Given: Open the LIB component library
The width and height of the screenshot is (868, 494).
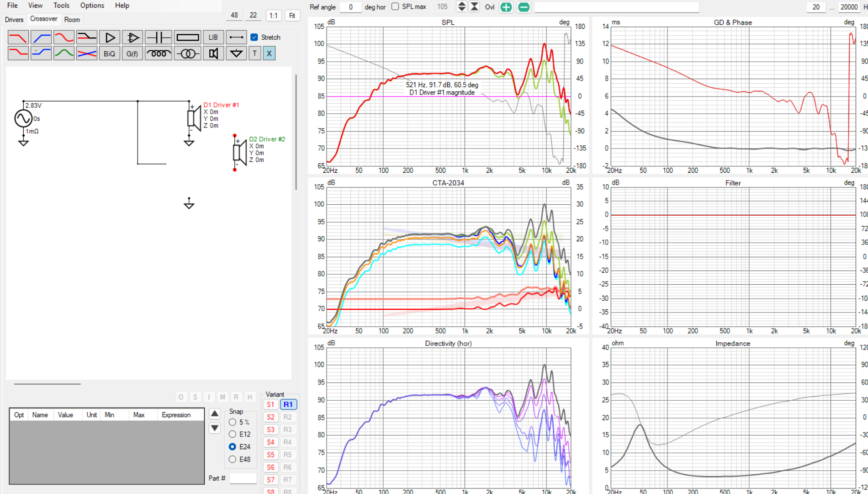Looking at the screenshot, I should (x=213, y=37).
